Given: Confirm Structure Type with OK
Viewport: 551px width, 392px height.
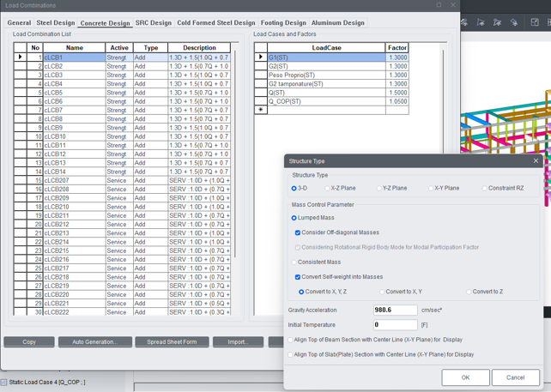Looking at the screenshot, I should pos(466,377).
